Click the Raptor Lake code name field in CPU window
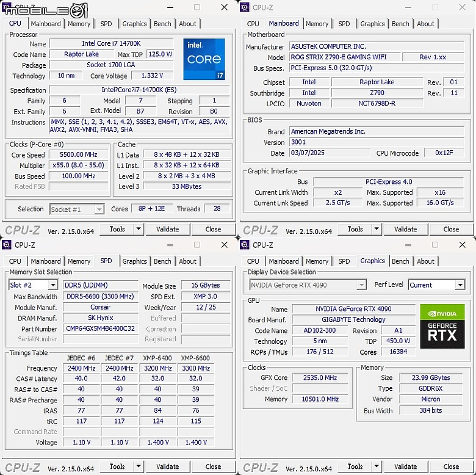 81,54
